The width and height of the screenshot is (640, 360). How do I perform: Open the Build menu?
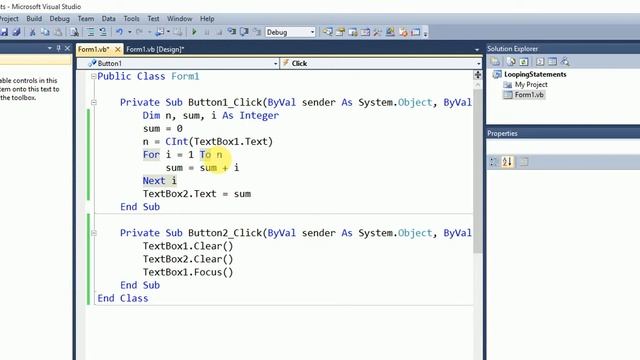click(x=34, y=19)
